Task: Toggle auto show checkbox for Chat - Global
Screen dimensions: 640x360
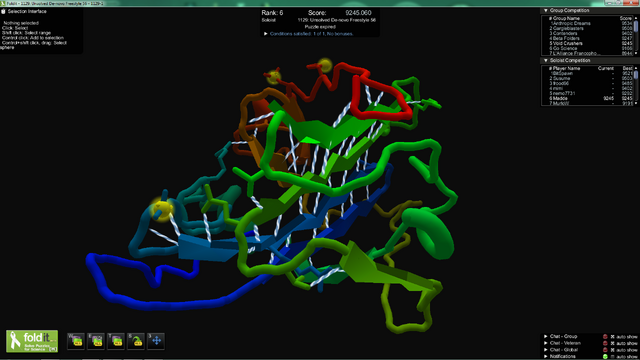Action: click(x=612, y=350)
